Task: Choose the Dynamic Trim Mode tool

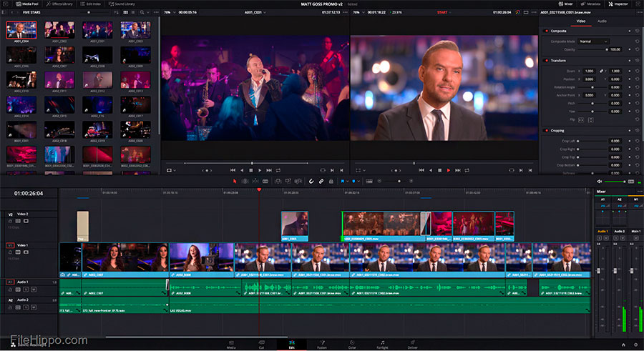Action: click(255, 181)
